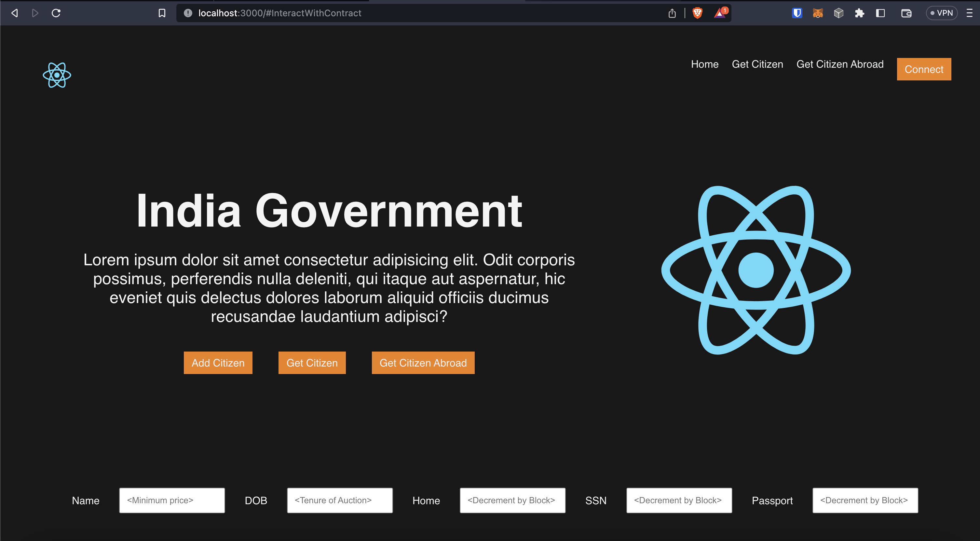Click the share page icon
This screenshot has height=541, width=980.
[x=672, y=13]
